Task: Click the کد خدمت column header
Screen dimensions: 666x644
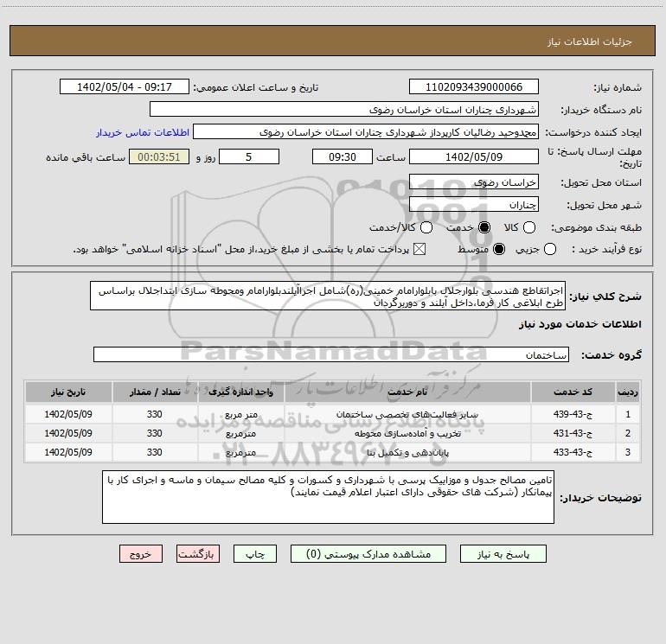Action: 573,392
